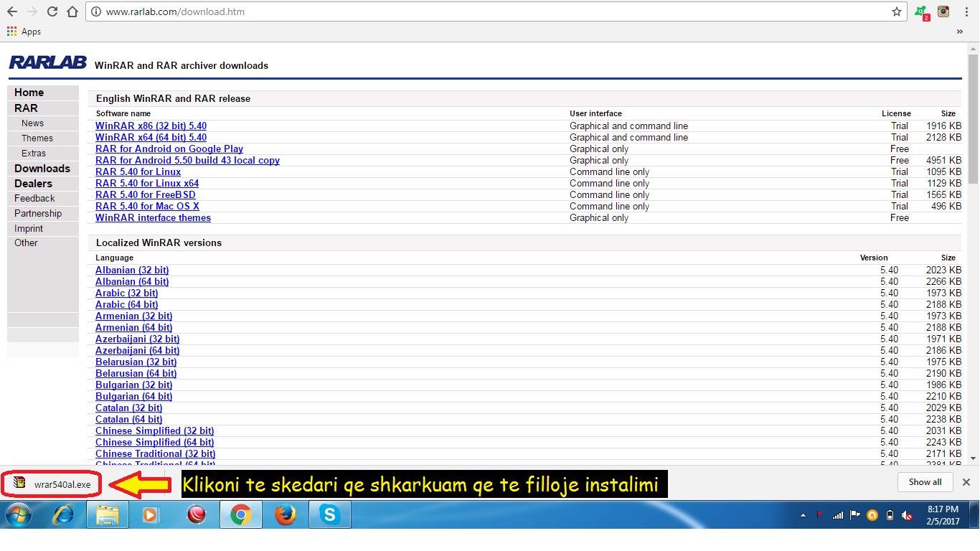Screen dimensions: 980x551
Task: Click the site information icon in address bar
Action: 97,11
